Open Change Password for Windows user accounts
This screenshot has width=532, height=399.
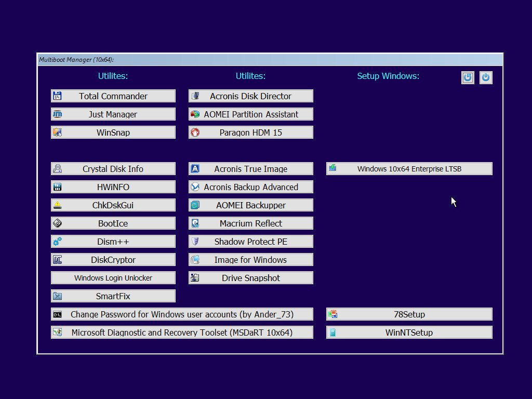click(182, 314)
